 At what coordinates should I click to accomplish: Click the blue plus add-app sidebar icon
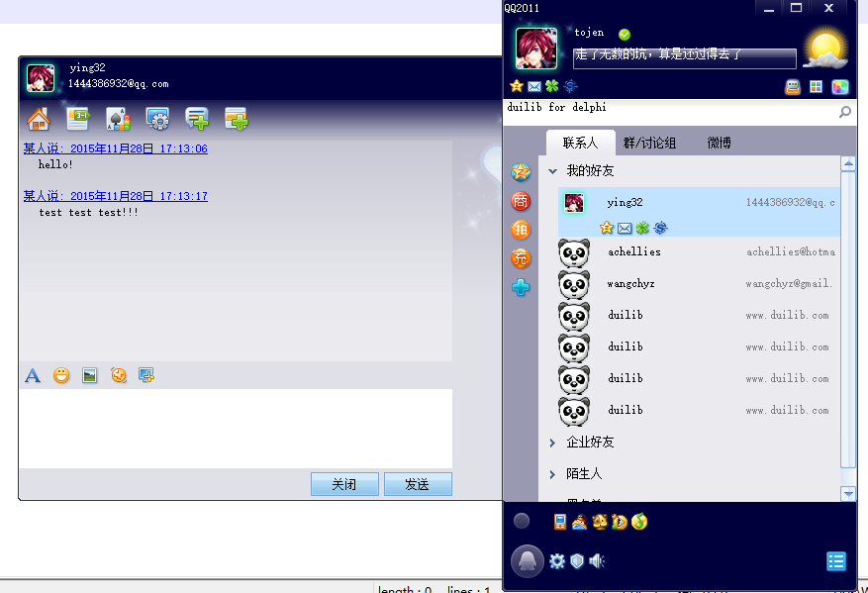pyautogui.click(x=521, y=287)
